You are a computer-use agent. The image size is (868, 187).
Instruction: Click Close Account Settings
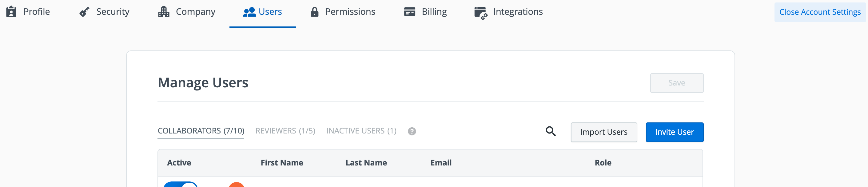point(819,12)
